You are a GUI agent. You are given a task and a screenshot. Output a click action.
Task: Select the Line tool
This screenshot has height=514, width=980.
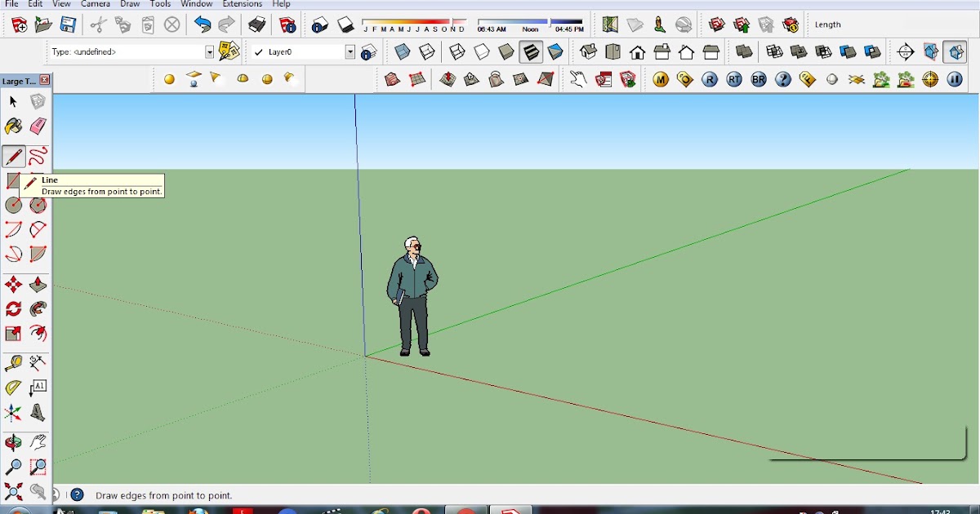click(12, 156)
